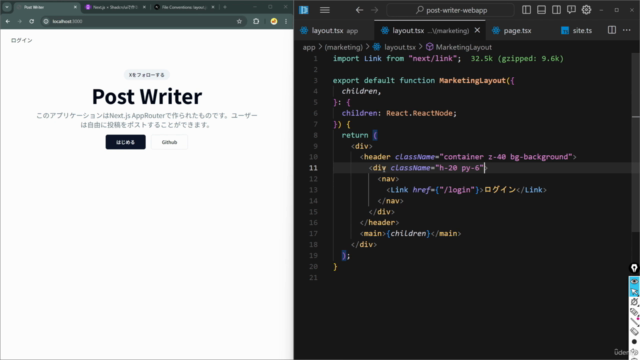This screenshot has height=360, width=640.
Task: Select the highlighter marker annotation tool
Action: pyautogui.click(x=634, y=312)
